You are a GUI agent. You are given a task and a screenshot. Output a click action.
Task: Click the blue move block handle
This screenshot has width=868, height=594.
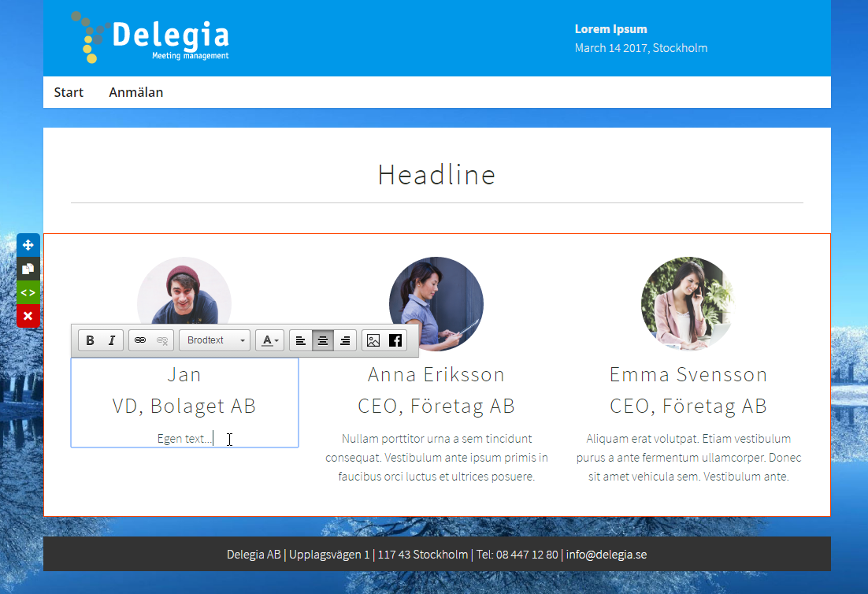click(28, 245)
